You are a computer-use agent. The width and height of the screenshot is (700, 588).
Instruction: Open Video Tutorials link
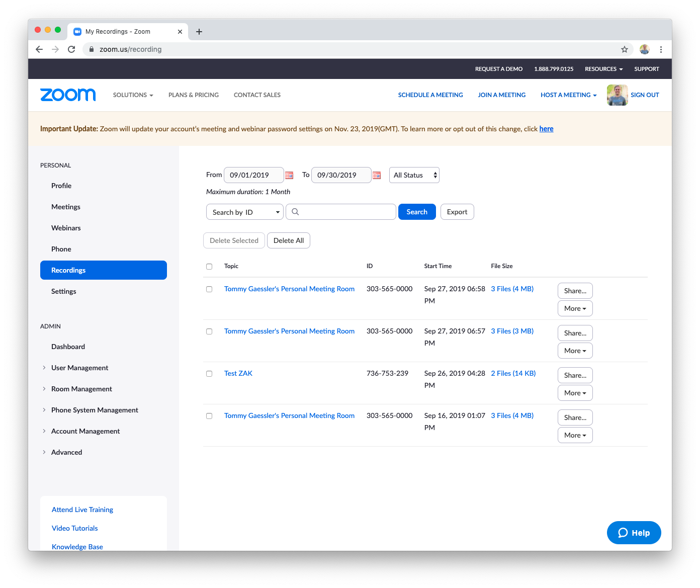point(75,528)
